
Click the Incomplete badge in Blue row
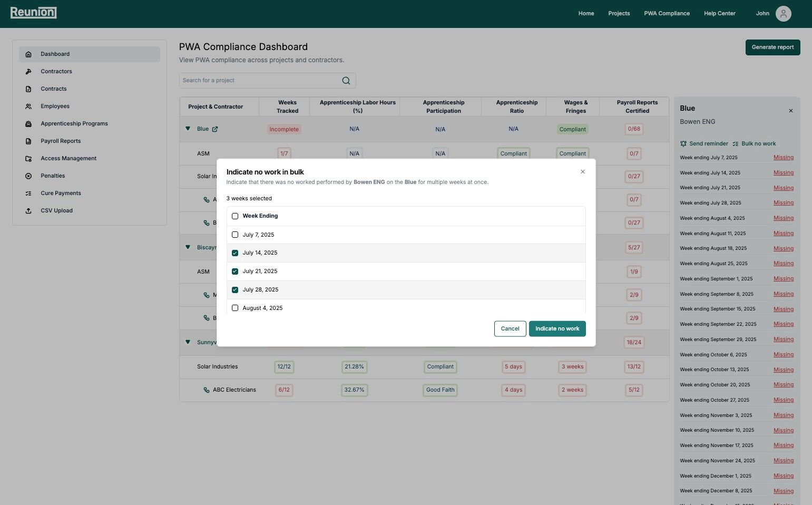pyautogui.click(x=283, y=130)
